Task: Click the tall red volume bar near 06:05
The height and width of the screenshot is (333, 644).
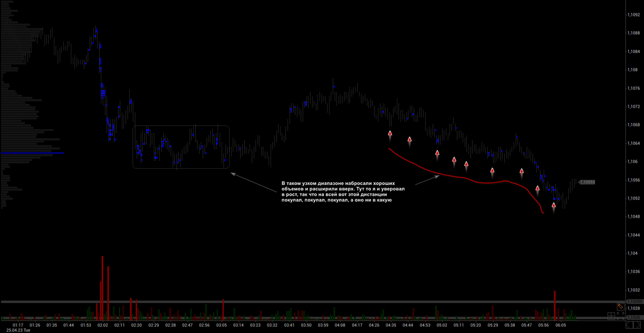Action: click(555, 305)
